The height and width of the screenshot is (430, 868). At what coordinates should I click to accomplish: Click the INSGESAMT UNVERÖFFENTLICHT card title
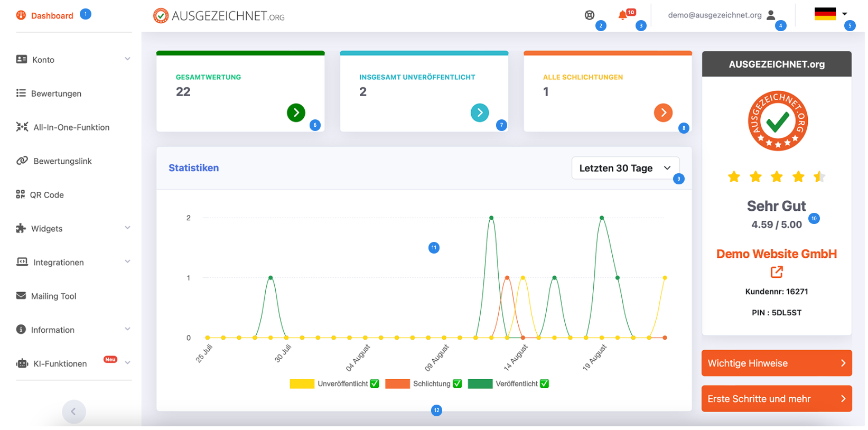point(417,77)
